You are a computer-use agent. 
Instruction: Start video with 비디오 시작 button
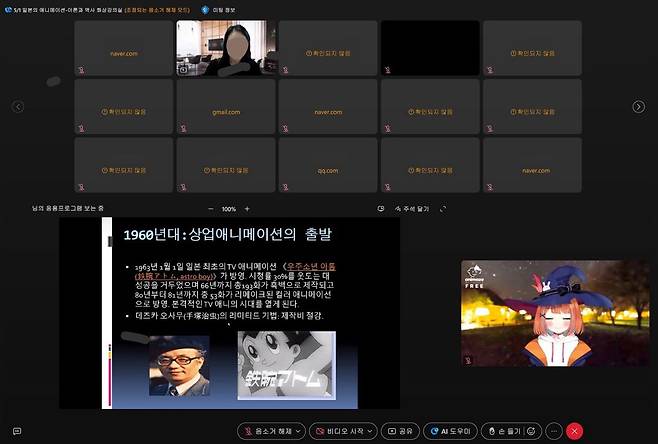[x=341, y=431]
